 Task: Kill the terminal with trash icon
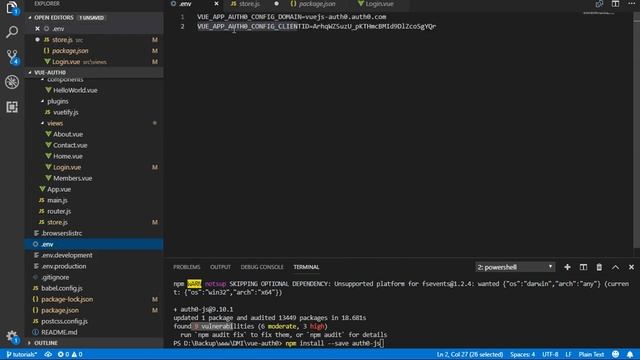[x=599, y=267]
